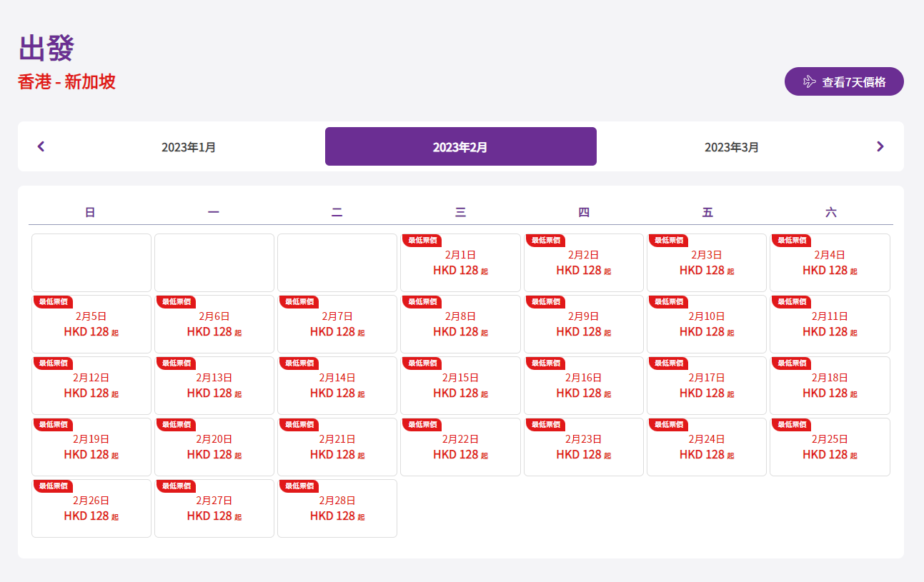Pick the 2月28日 date cell

click(x=337, y=508)
